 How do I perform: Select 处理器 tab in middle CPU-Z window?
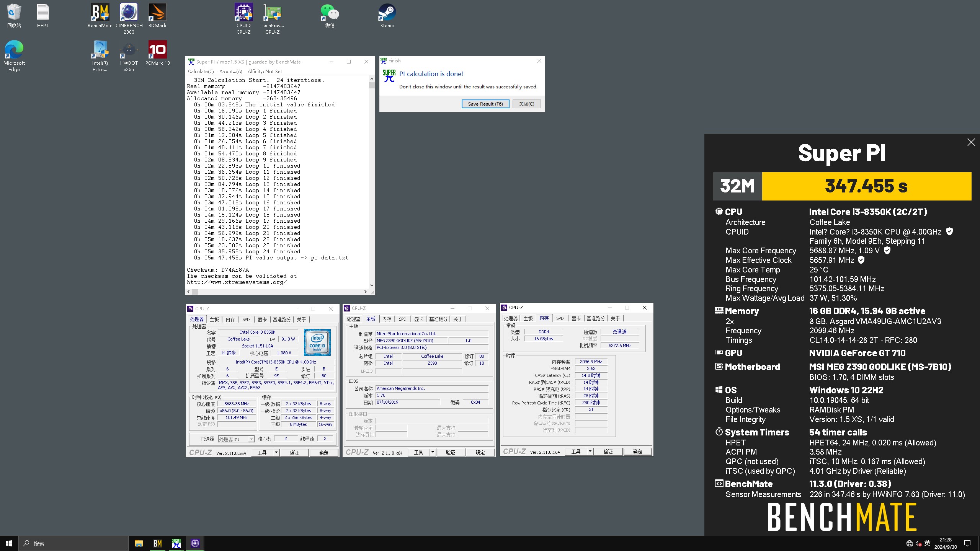pyautogui.click(x=353, y=319)
